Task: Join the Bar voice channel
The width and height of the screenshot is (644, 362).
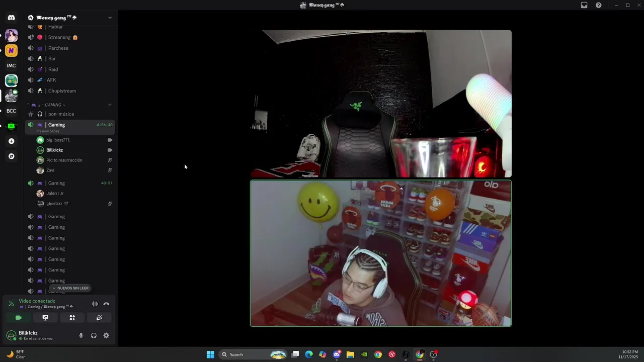Action: pos(70,59)
